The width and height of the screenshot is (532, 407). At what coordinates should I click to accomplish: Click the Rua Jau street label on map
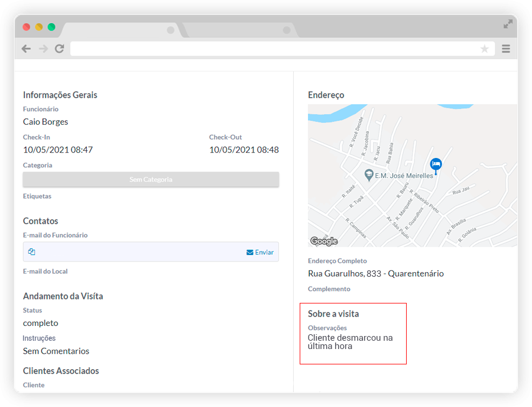coord(460,190)
